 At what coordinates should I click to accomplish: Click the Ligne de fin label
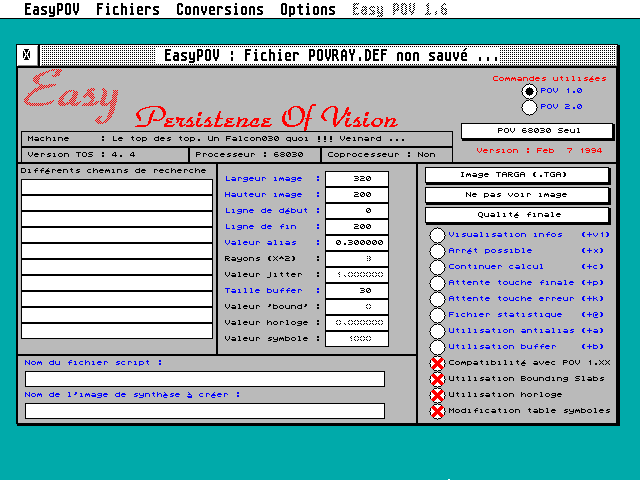point(260,227)
